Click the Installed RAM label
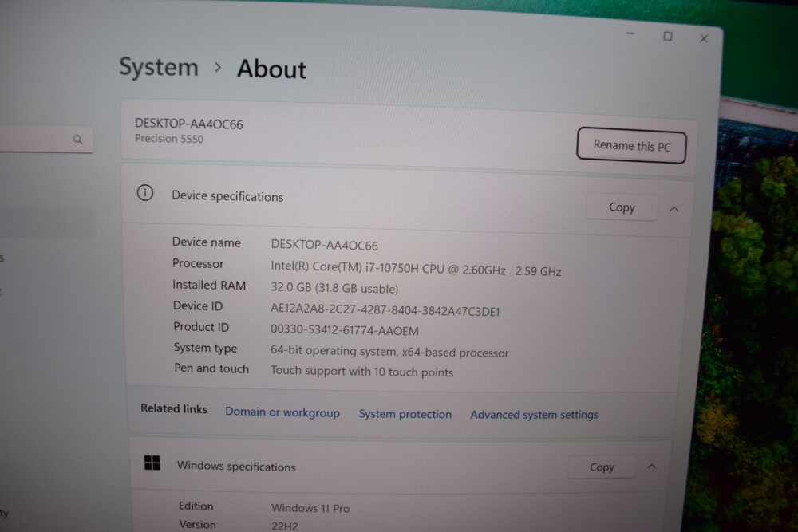The image size is (798, 532). (x=209, y=285)
